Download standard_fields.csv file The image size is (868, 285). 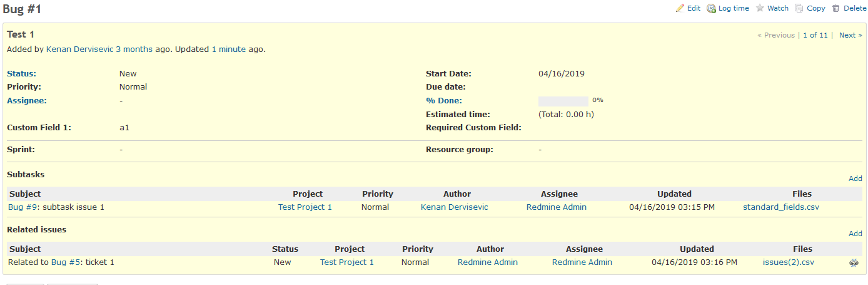click(781, 207)
